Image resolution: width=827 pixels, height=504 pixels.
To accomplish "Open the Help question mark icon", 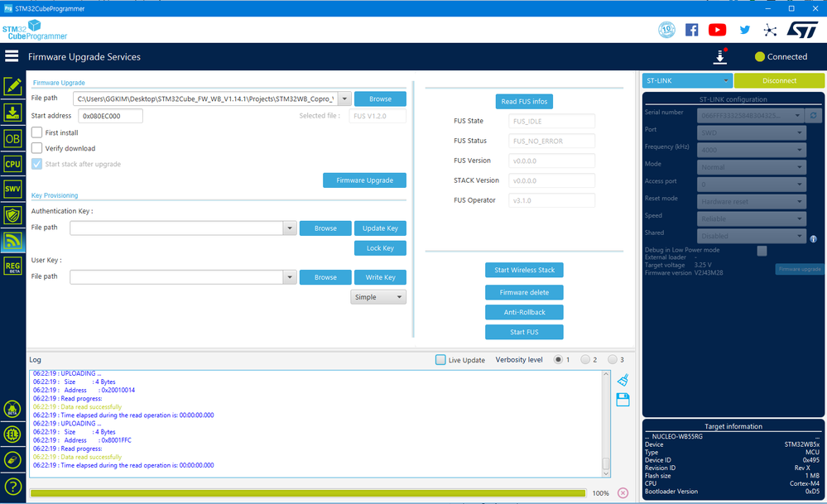I will pos(12,486).
